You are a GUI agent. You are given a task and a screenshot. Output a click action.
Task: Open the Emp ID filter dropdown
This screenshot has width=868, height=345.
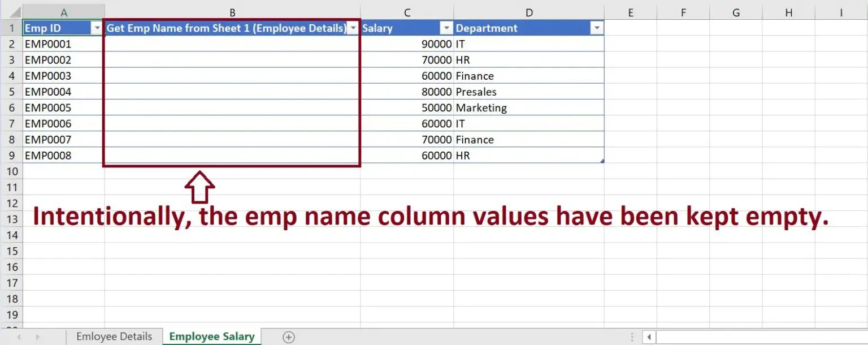point(96,28)
